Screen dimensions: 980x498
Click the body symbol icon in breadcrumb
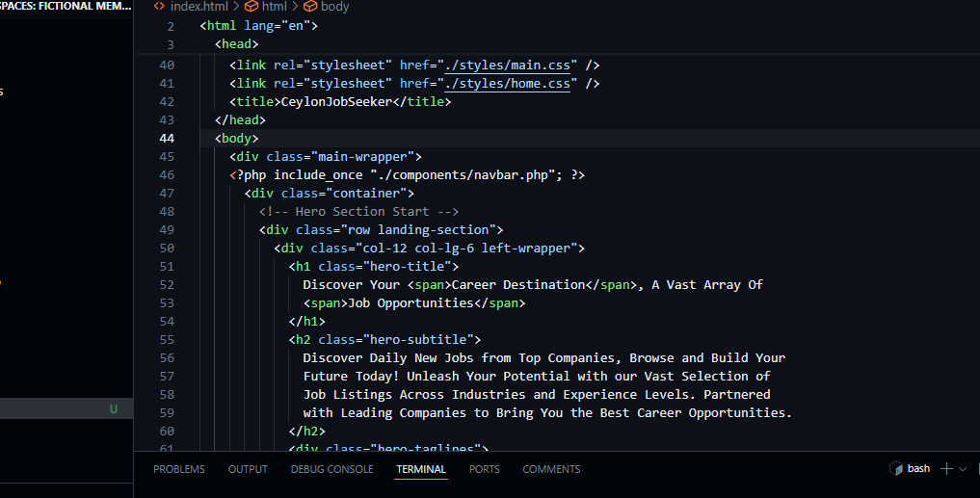[310, 7]
